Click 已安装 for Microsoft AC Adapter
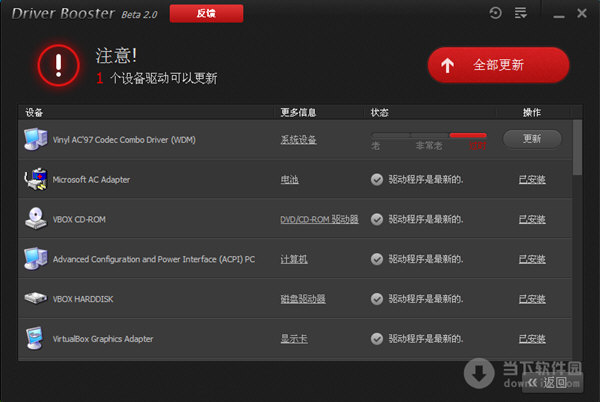 (532, 179)
